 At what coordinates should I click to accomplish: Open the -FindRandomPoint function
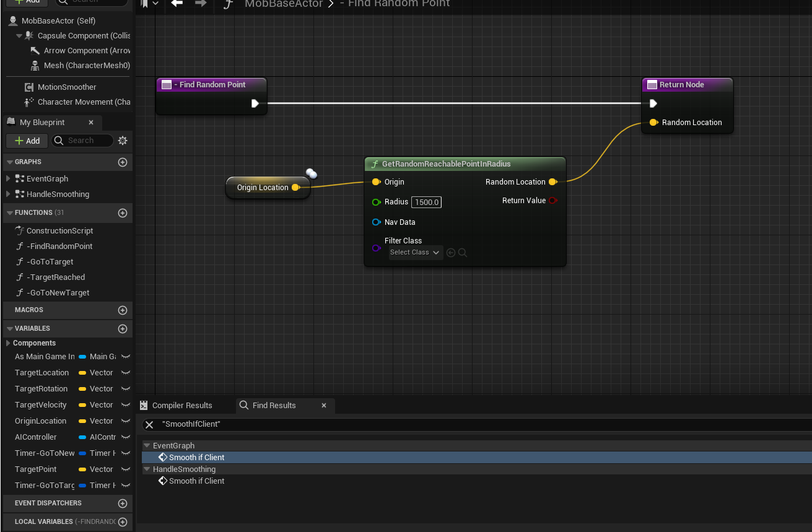[59, 246]
